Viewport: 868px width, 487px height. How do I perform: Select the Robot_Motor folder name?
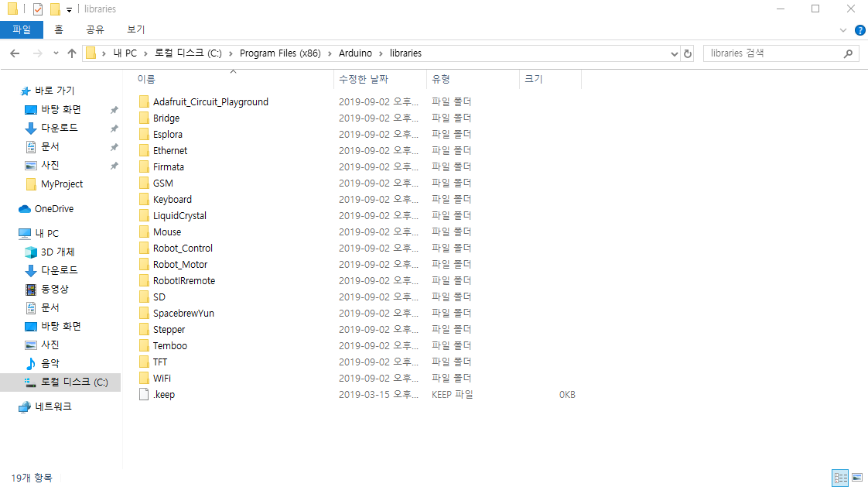(x=180, y=264)
